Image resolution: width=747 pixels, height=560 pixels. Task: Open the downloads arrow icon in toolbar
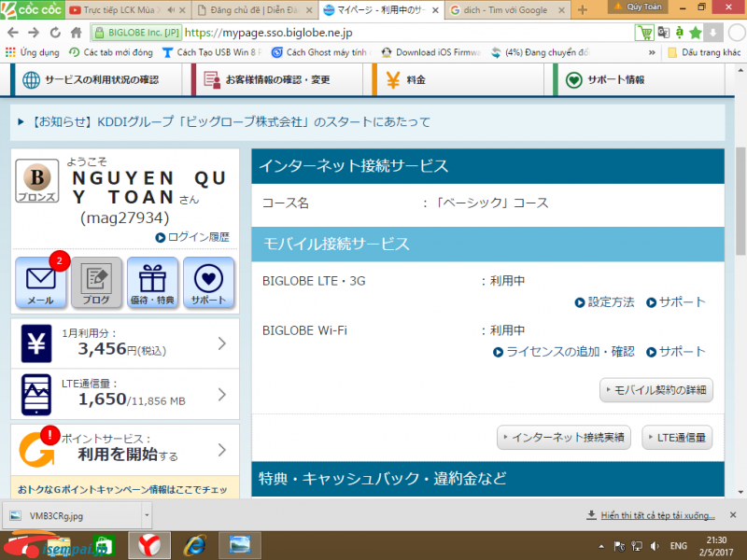[713, 33]
